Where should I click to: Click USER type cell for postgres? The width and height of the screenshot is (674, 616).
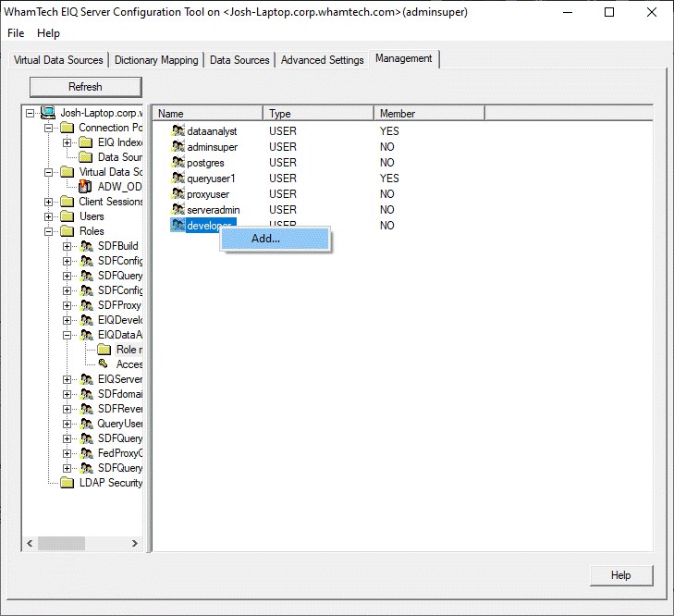(283, 162)
